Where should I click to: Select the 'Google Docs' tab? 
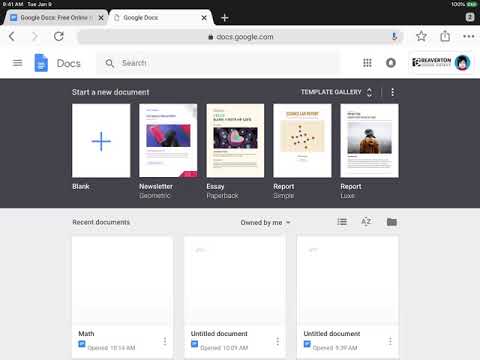pyautogui.click(x=160, y=18)
